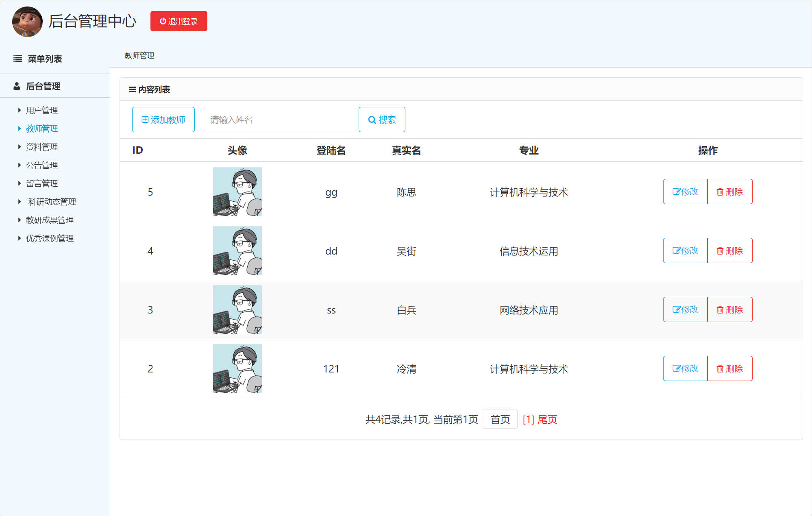The height and width of the screenshot is (516, 812).
Task: Select 教师管理 in the sidebar menu
Action: 41,128
